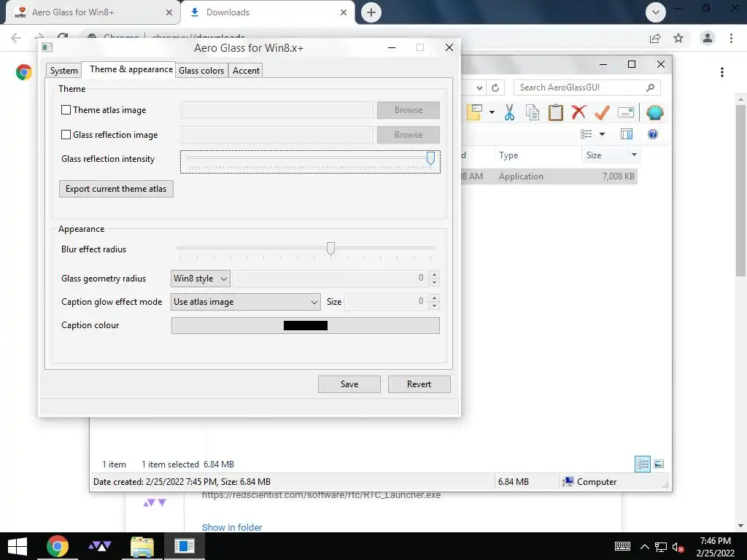Switch Explorer to details view via status bar icon
The width and height of the screenshot is (747, 560).
643,464
